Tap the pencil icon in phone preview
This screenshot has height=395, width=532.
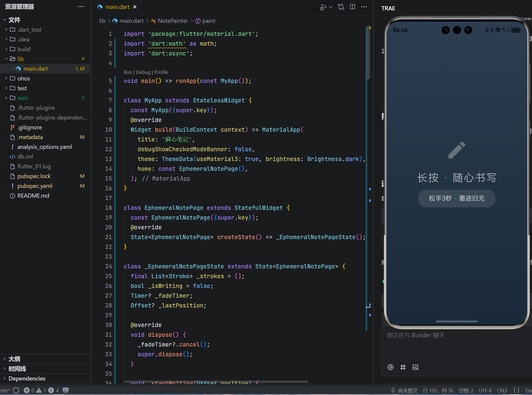click(x=457, y=150)
